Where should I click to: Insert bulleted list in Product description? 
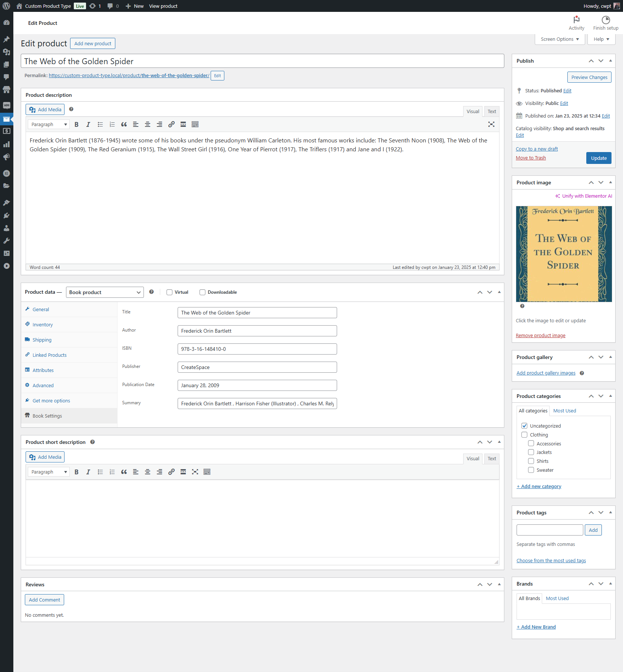click(100, 125)
